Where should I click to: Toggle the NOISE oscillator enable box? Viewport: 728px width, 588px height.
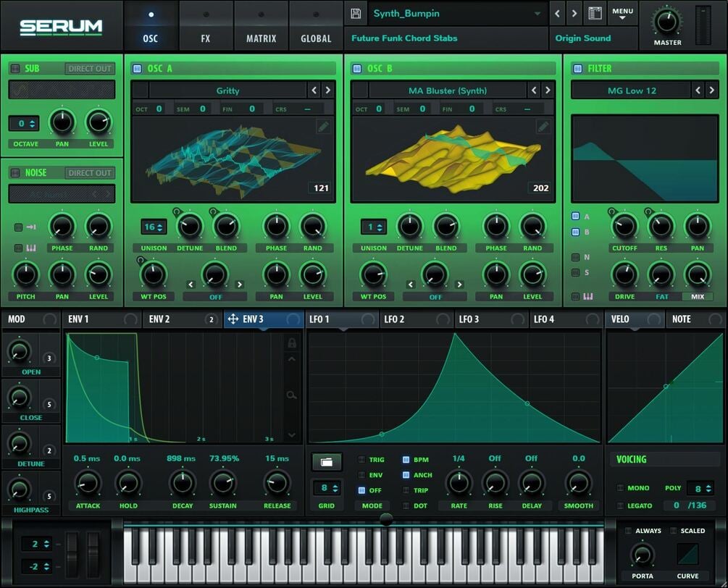click(15, 172)
